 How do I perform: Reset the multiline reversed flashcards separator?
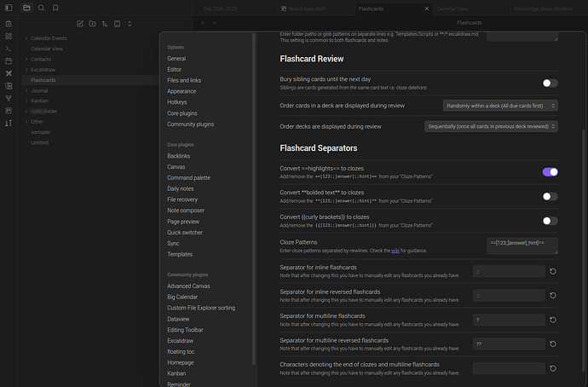tap(553, 344)
